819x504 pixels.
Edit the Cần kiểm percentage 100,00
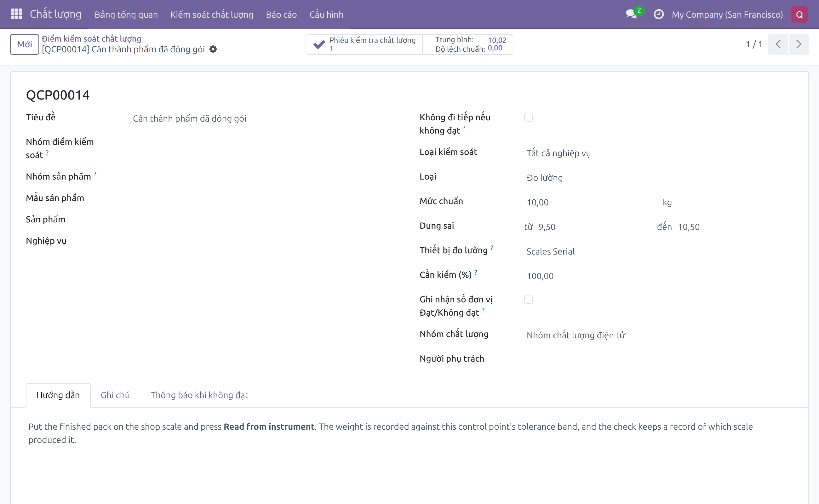point(659,276)
